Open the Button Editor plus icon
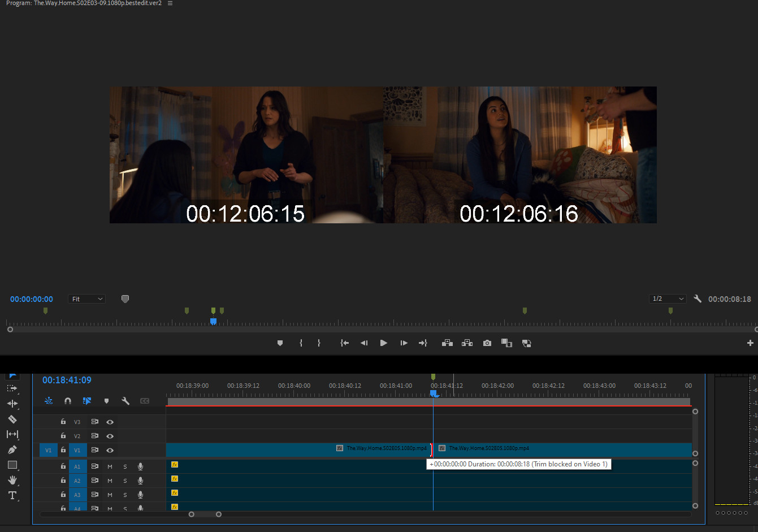 pos(750,343)
